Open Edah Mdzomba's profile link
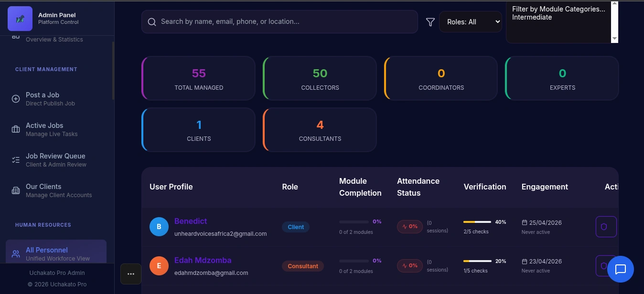644x294 pixels. pos(203,260)
